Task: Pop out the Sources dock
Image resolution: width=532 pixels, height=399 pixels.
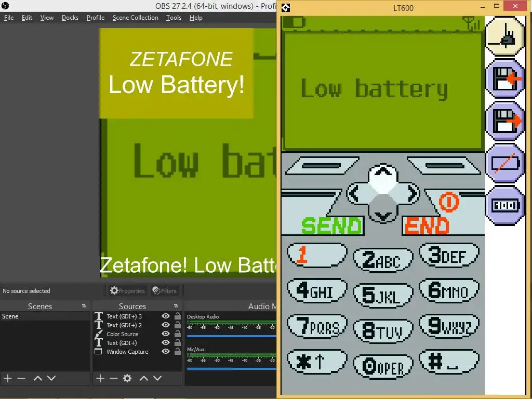Action: pyautogui.click(x=176, y=306)
